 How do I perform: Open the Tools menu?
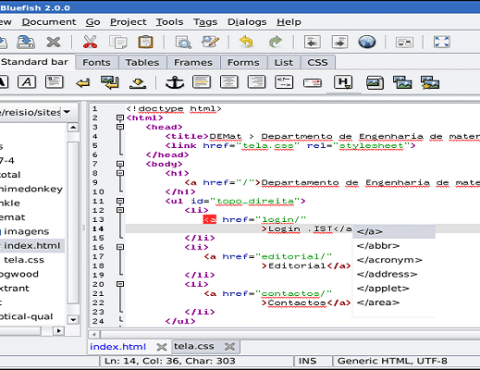[x=170, y=22]
